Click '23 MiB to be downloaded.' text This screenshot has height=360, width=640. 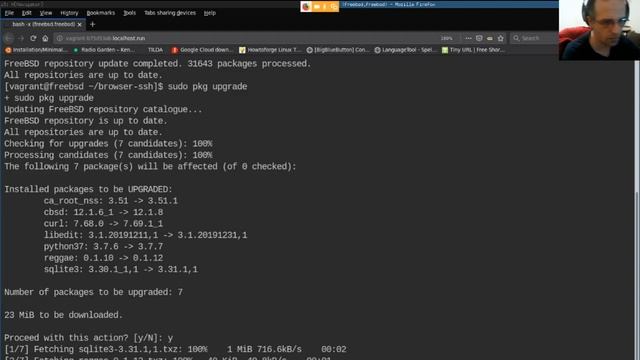[x=63, y=315]
